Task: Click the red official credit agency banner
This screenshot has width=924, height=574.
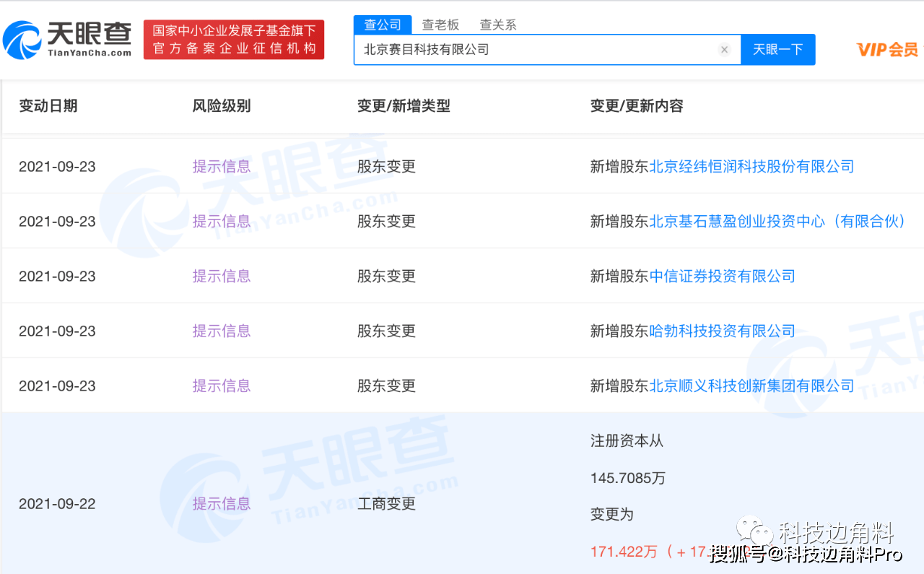Action: (234, 40)
